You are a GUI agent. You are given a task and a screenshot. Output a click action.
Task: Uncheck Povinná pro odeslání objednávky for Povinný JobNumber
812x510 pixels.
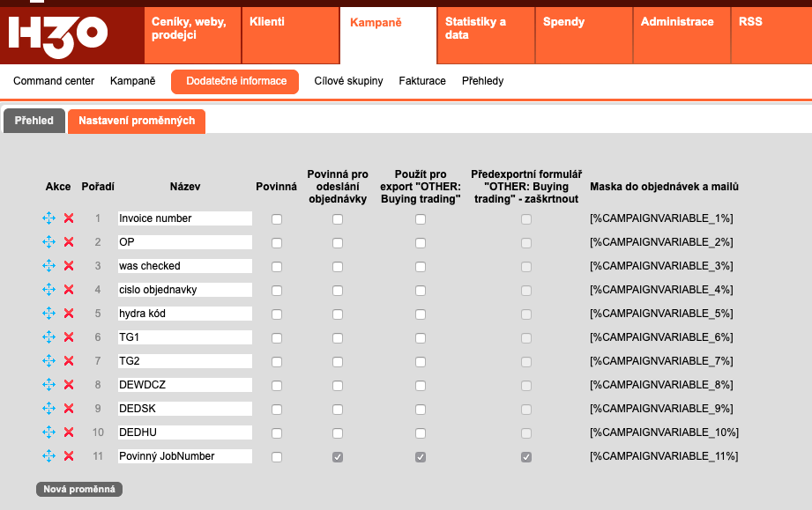338,456
